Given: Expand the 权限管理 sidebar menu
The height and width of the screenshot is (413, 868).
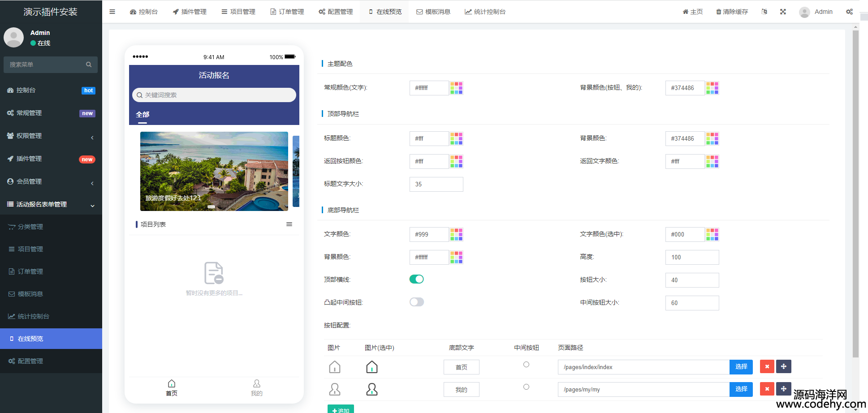Looking at the screenshot, I should coord(51,136).
